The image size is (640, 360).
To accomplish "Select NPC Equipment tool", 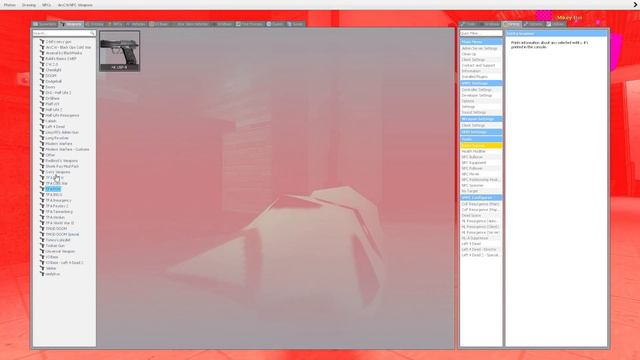I will (481, 162).
